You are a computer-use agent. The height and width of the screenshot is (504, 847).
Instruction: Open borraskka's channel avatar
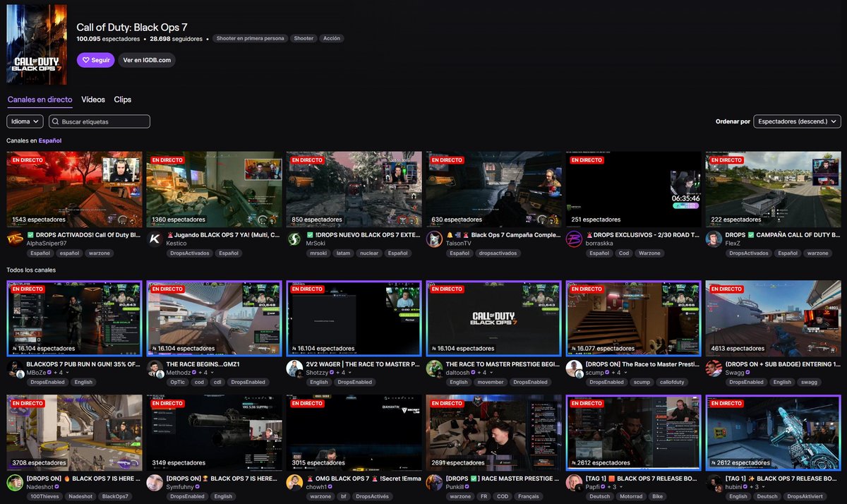pos(574,239)
